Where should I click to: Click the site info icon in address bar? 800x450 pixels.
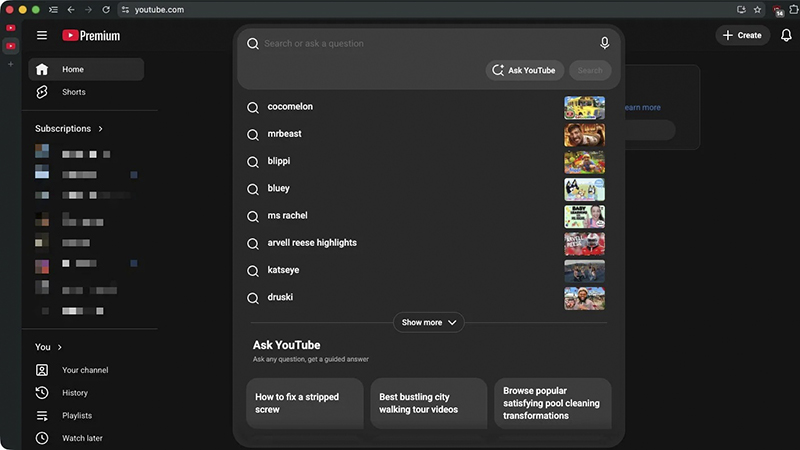126,10
